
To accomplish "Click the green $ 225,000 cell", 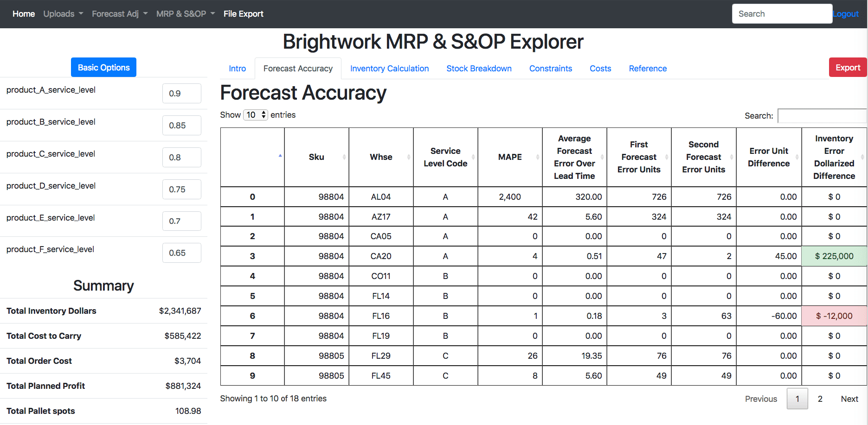I will [x=834, y=256].
